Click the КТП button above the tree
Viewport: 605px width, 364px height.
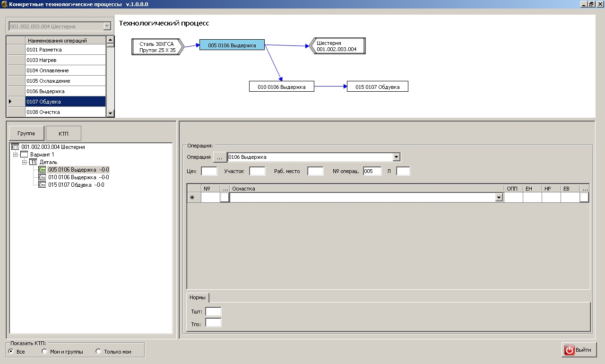point(63,133)
